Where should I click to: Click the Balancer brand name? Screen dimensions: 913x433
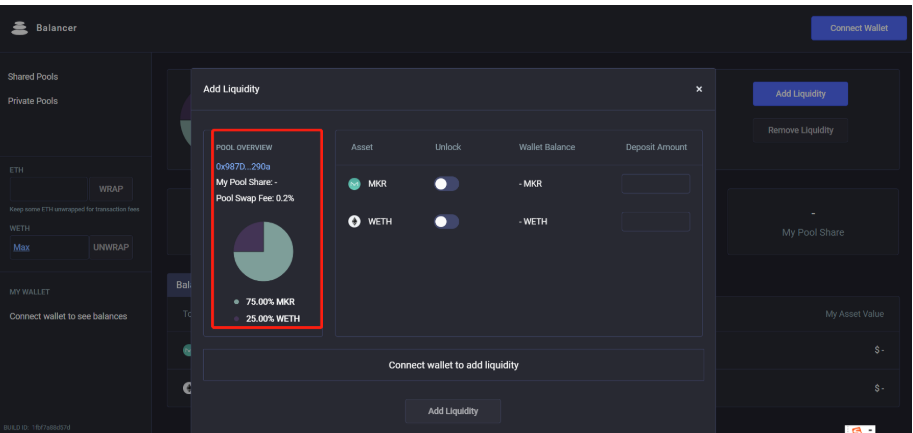click(x=56, y=28)
